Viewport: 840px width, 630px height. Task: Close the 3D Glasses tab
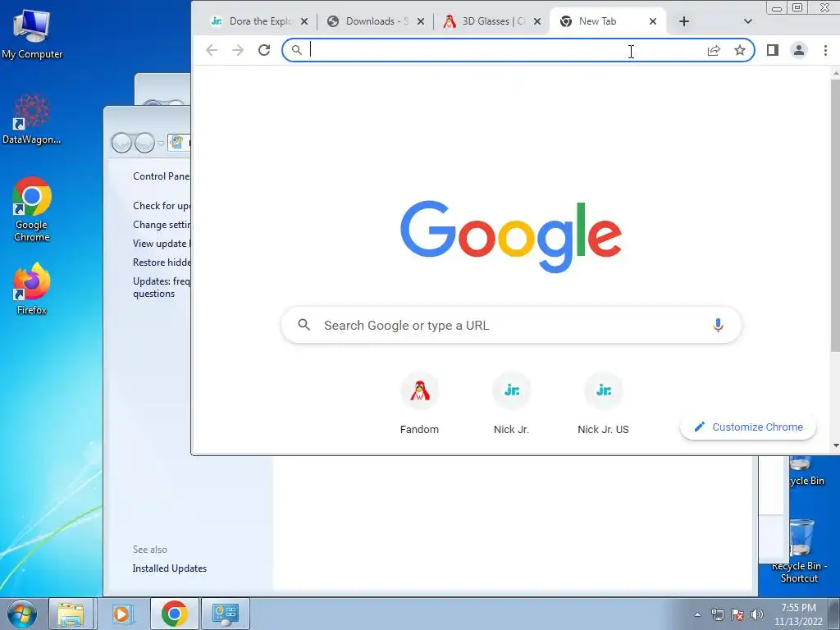(537, 21)
